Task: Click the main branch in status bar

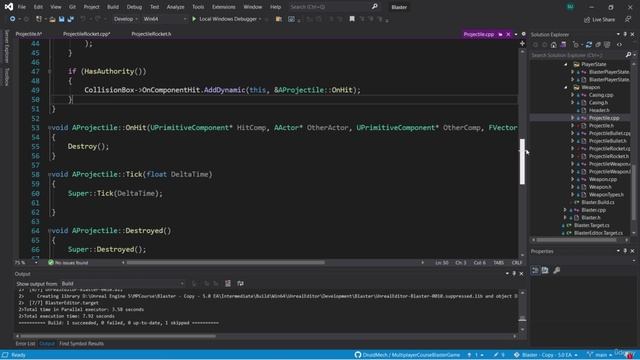Action: tap(600, 355)
